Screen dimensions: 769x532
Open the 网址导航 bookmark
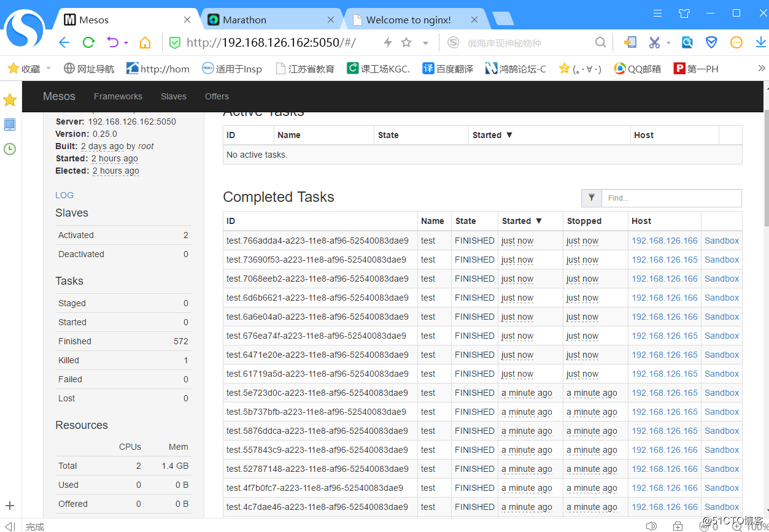click(x=89, y=69)
